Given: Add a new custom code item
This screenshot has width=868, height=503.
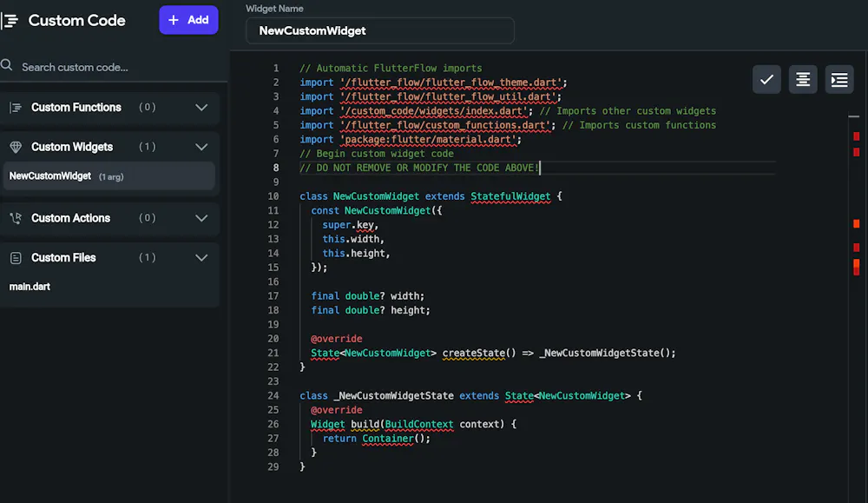Looking at the screenshot, I should [188, 20].
